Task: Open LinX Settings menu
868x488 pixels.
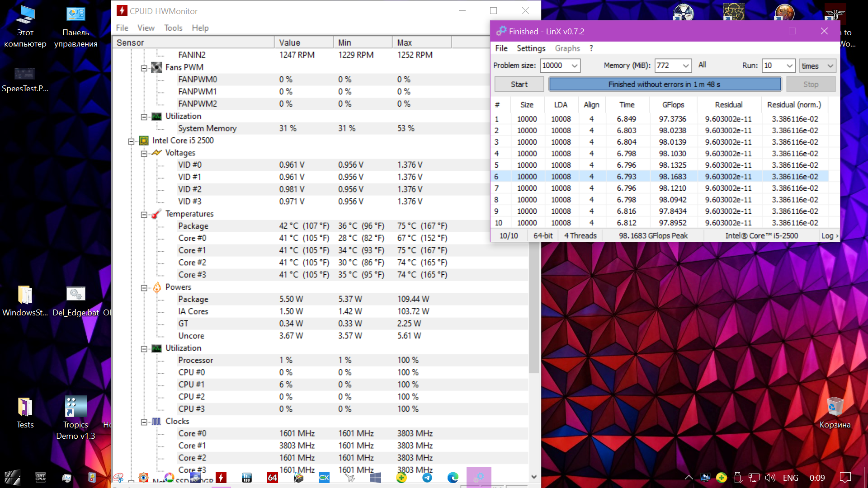Action: point(531,48)
